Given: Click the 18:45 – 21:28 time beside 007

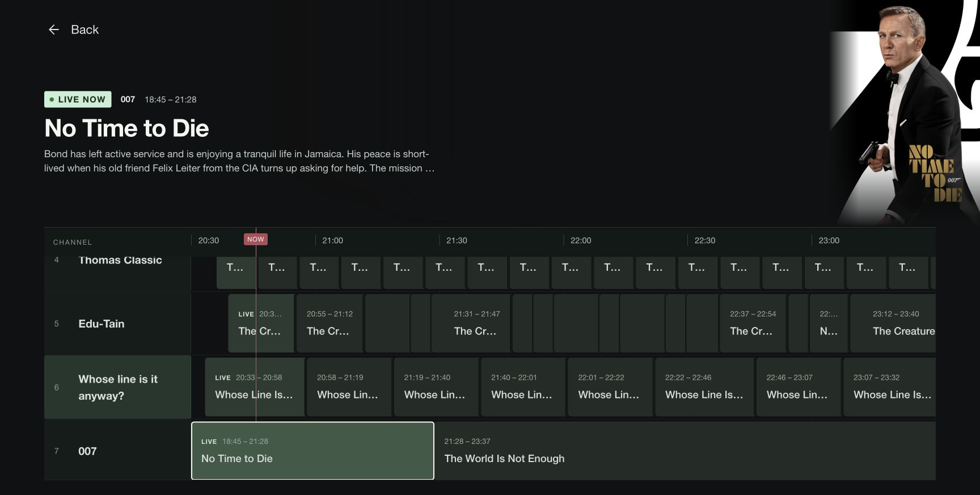Looking at the screenshot, I should [x=170, y=99].
